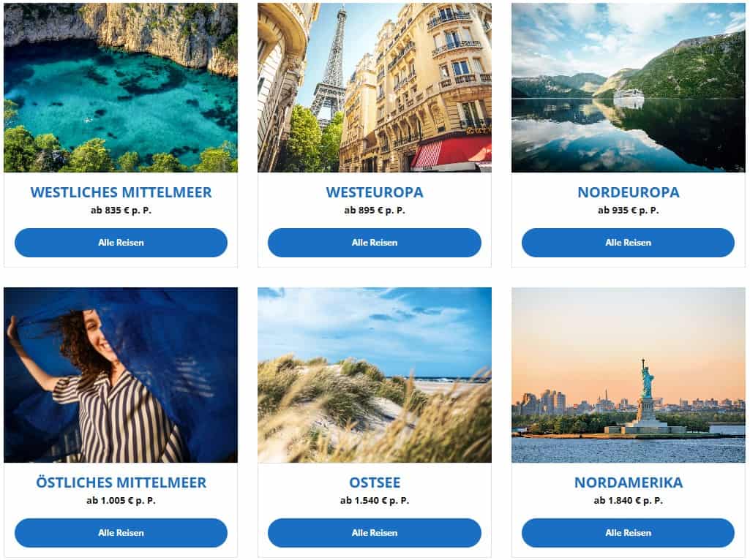Select the NORDAMERIKA heading
This screenshot has width=750, height=560.
tap(629, 483)
